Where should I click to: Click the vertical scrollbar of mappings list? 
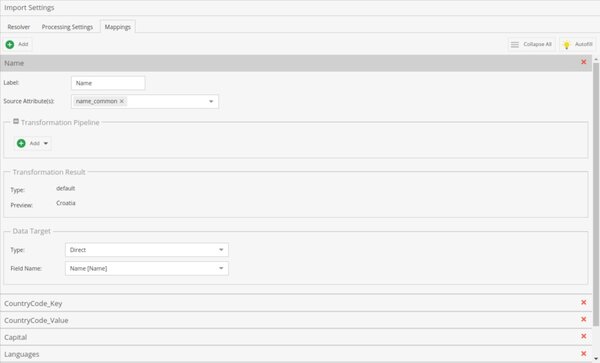click(596, 194)
